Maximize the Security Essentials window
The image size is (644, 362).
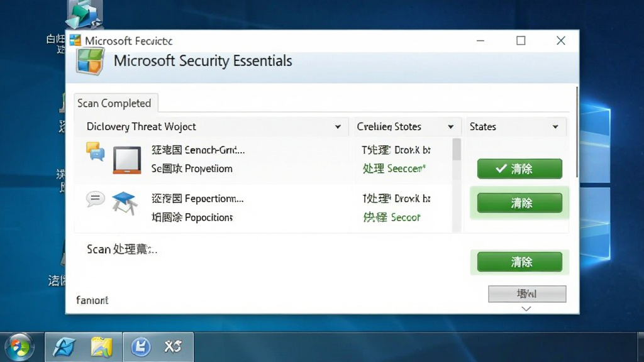coord(521,41)
